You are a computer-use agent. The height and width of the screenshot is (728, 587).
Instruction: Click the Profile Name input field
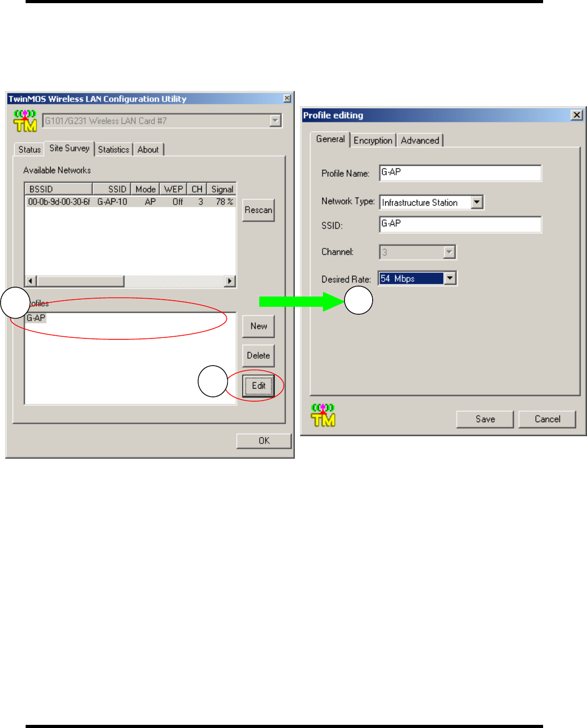click(x=460, y=173)
